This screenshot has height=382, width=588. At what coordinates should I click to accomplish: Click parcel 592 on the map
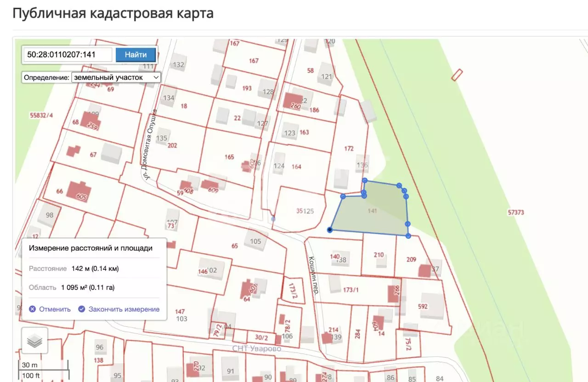(x=423, y=307)
